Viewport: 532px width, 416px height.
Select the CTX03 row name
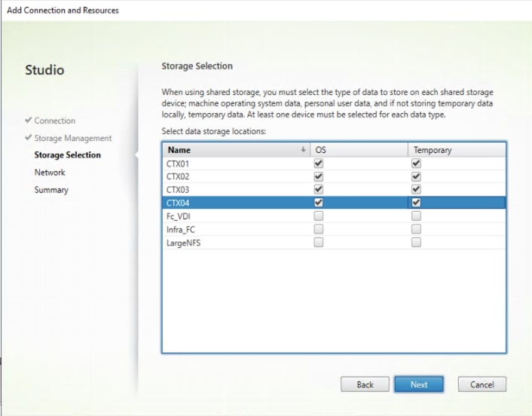click(178, 190)
